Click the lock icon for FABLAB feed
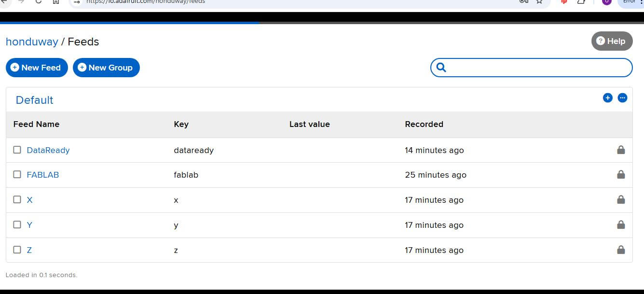This screenshot has width=644, height=294. point(621,174)
